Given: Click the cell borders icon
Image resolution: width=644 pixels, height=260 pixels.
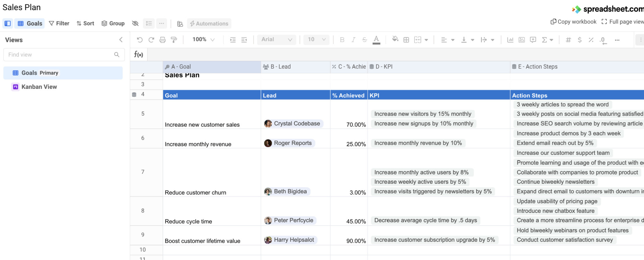Looking at the screenshot, I should coord(406,40).
